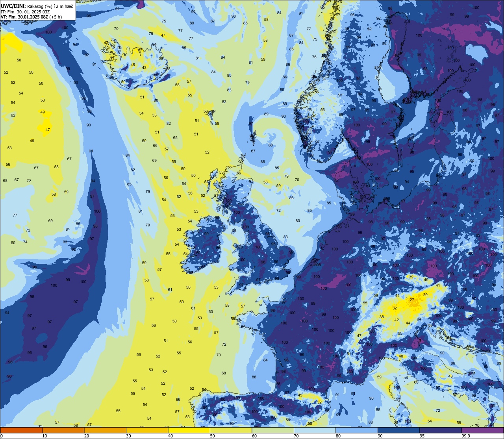Click the legend tick label '30'
Screen dimensions: 504x439
128,435
